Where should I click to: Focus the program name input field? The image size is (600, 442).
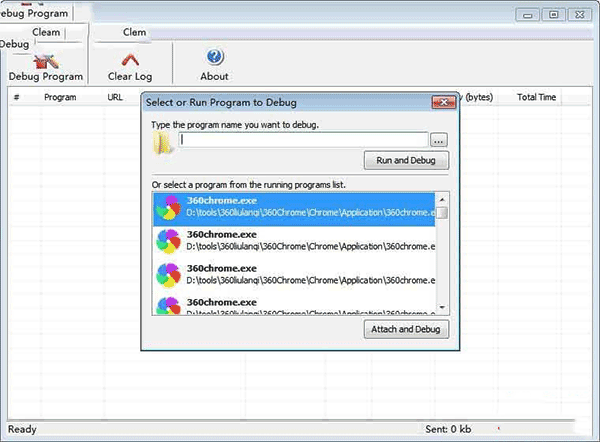pos(303,140)
